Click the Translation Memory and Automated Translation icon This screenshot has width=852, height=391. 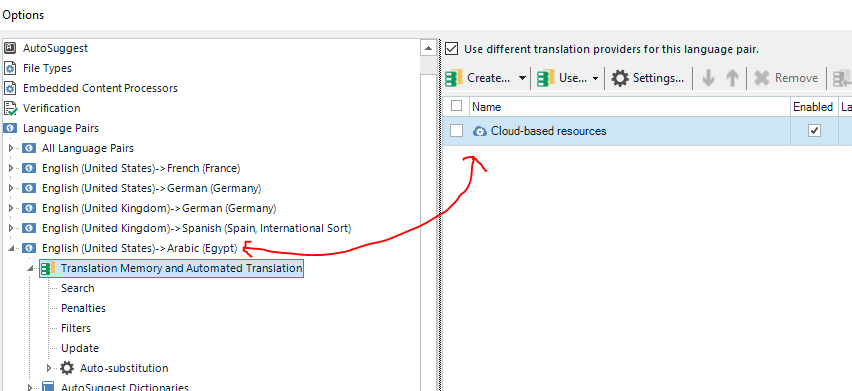49,268
